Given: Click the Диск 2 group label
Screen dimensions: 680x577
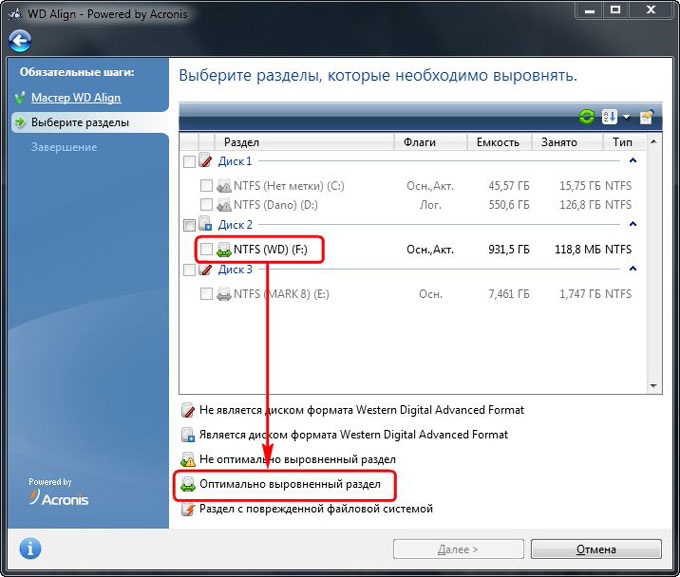Looking at the screenshot, I should pyautogui.click(x=235, y=225).
